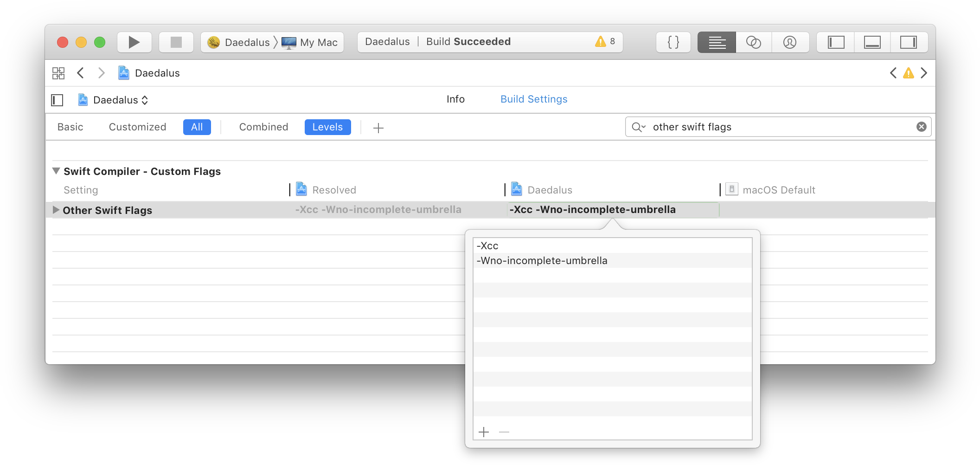Show related items editor toggle
980x465 pixels.
[x=58, y=73]
